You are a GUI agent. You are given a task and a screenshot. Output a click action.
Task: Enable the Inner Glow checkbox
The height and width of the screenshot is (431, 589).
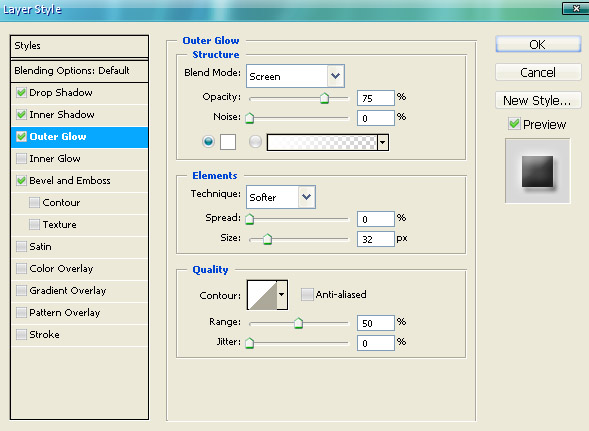click(x=21, y=159)
